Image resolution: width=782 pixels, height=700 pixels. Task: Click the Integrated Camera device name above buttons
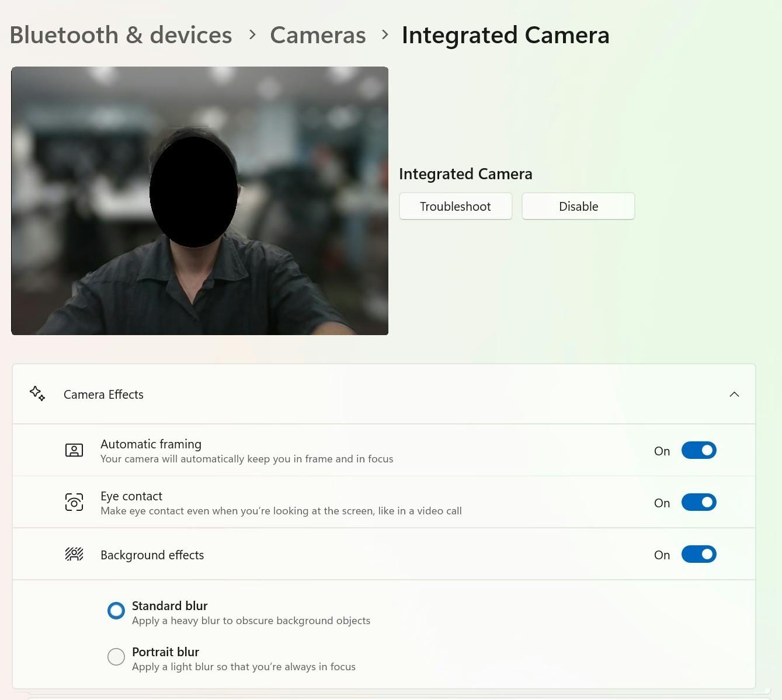tap(465, 174)
